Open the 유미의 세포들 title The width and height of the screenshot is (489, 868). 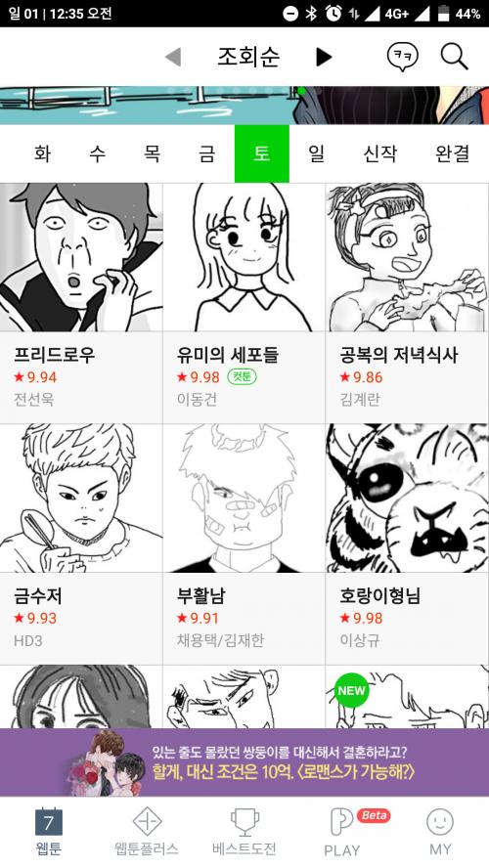click(228, 355)
